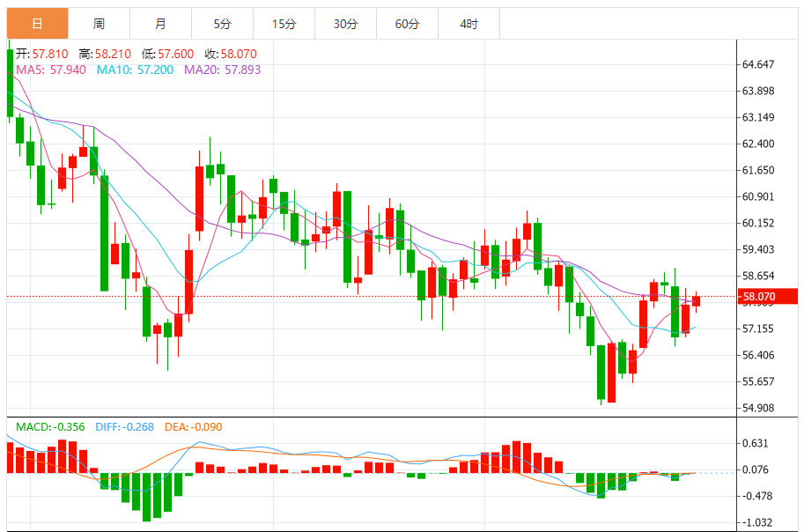
Task: Switch to the 周 weekly tab
Action: (99, 24)
